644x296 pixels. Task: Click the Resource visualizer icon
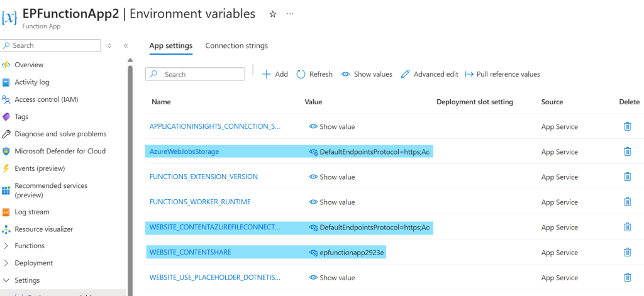[6, 229]
